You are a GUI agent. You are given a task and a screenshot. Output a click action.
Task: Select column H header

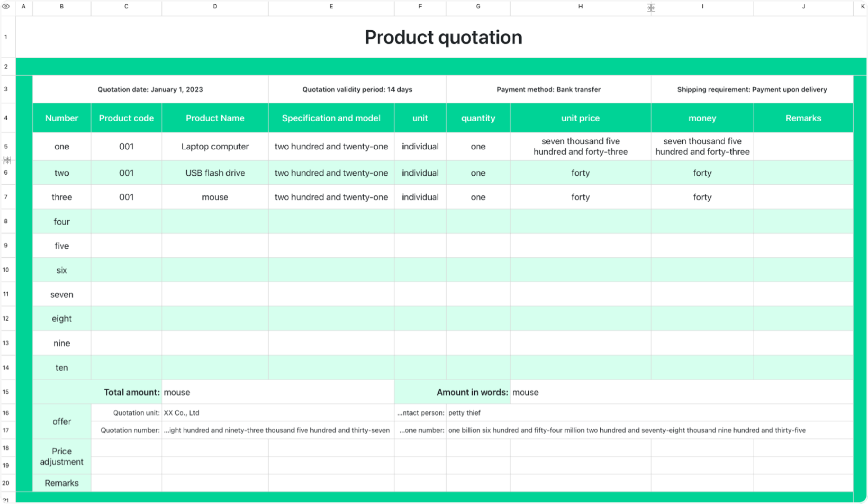pos(581,7)
